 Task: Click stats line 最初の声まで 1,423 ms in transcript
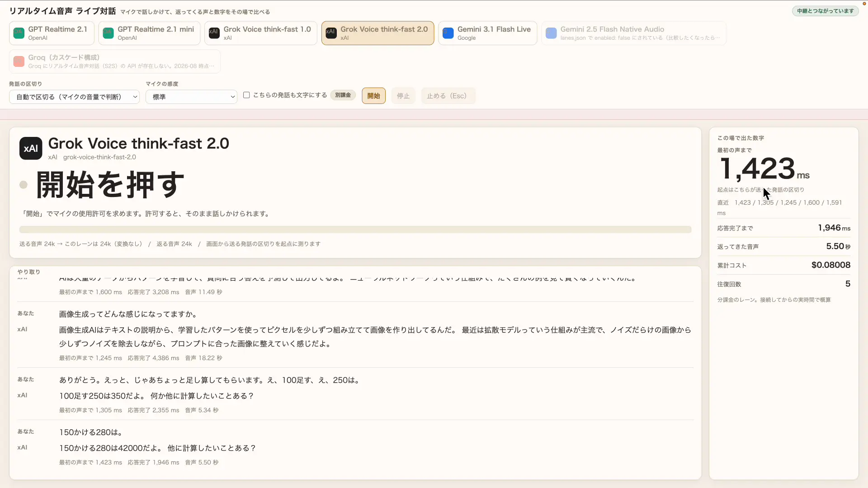139,463
